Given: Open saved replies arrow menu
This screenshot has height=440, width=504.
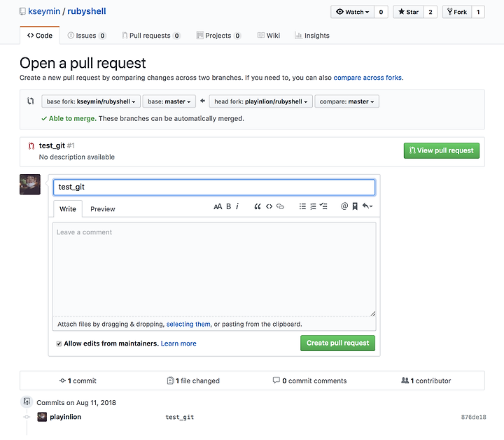Looking at the screenshot, I should pyautogui.click(x=367, y=206).
